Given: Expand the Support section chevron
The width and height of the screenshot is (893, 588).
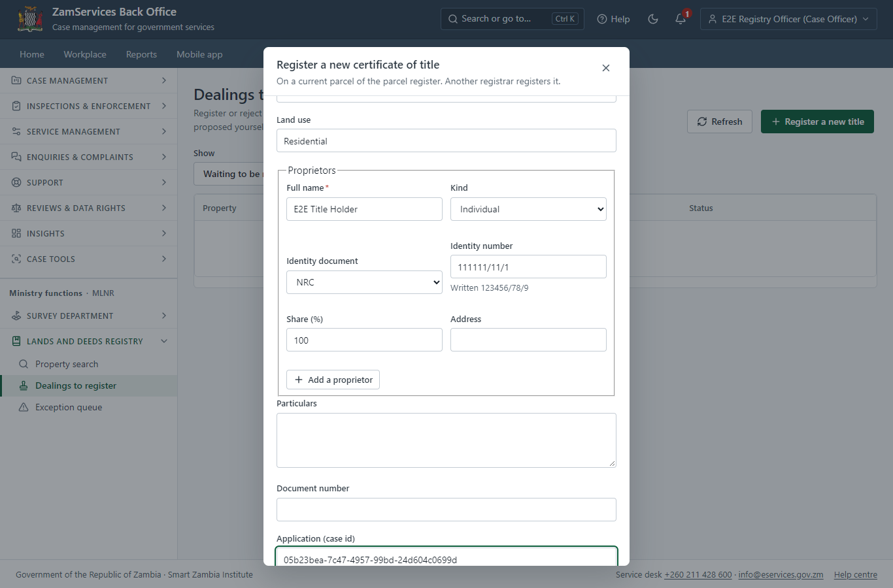Looking at the screenshot, I should pos(164,182).
